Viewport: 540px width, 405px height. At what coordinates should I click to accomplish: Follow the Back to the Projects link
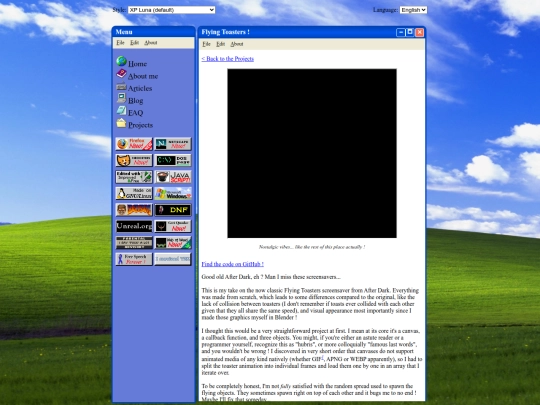pos(228,59)
